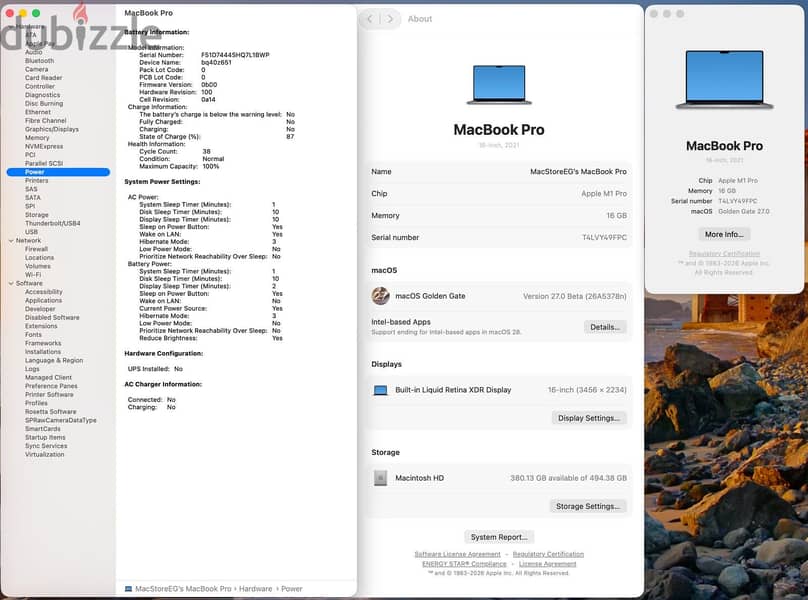Select Firewall under Network
The height and width of the screenshot is (600, 808).
click(36, 249)
